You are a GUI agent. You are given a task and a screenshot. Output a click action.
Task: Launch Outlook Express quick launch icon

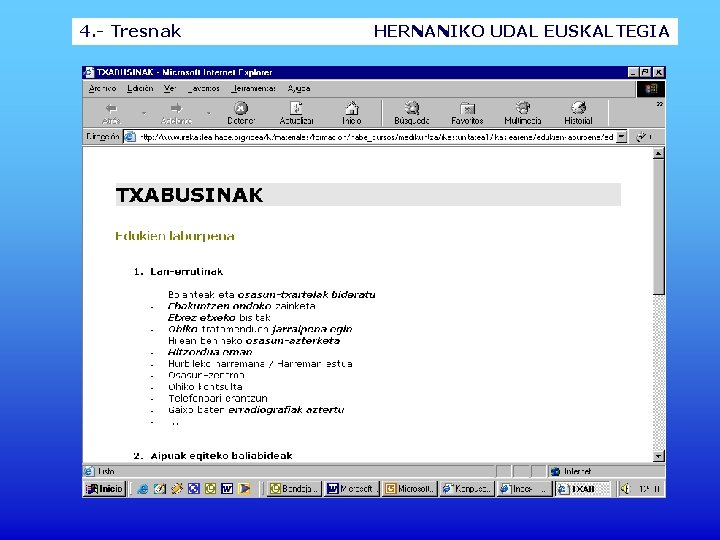[x=160, y=489]
